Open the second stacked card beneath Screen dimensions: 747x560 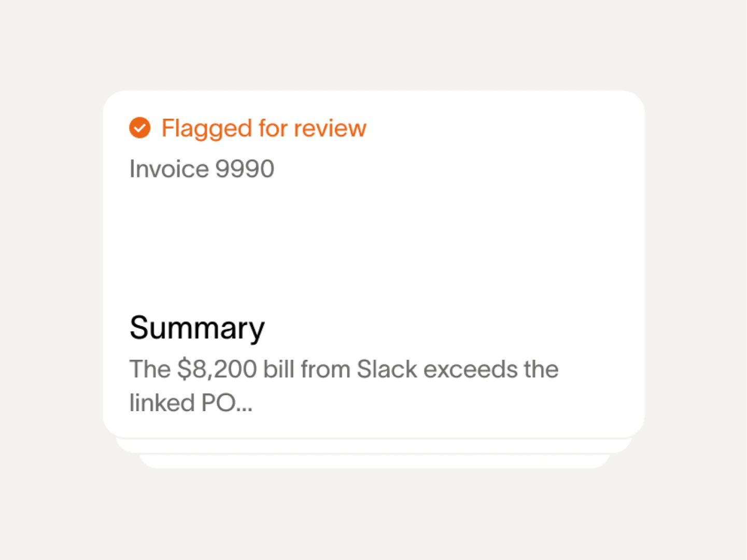point(373,446)
